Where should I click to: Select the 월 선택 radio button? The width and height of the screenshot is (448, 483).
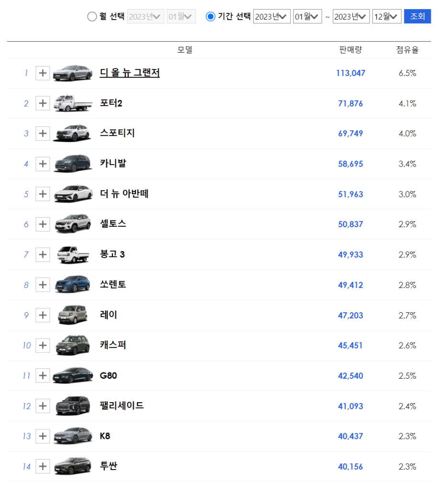click(92, 16)
